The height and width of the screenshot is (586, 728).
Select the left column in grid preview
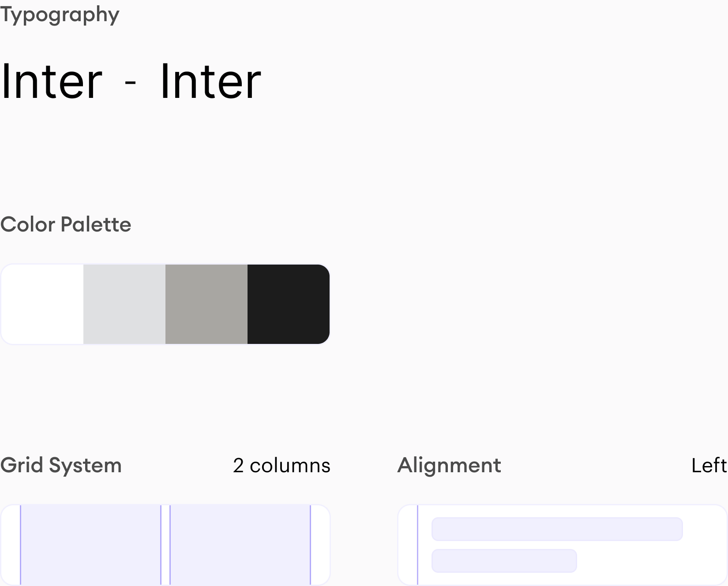[x=90, y=545]
